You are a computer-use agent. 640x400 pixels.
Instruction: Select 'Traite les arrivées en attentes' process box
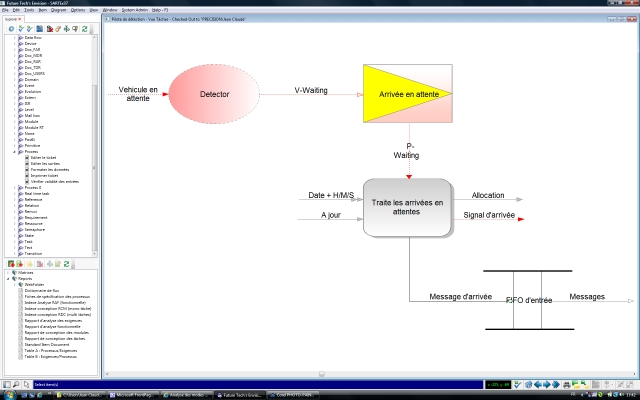(407, 207)
